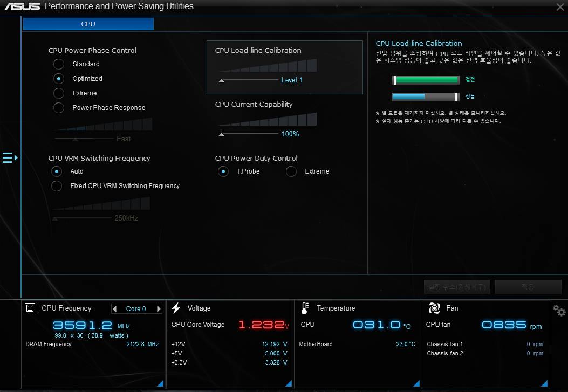Click the DRAM Frequency 2122.8 MHz value
Viewport: 568px width, 392px height.
click(x=143, y=344)
